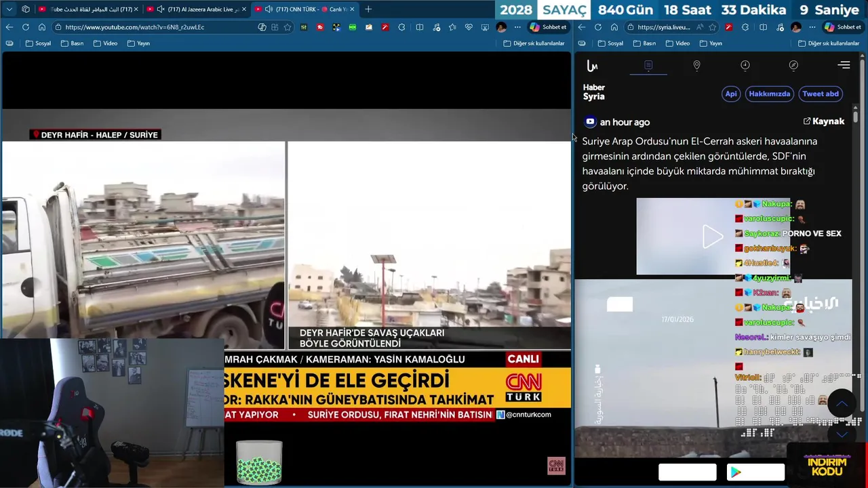Expand the Yayın bookmarks folder in left browser

[138, 43]
